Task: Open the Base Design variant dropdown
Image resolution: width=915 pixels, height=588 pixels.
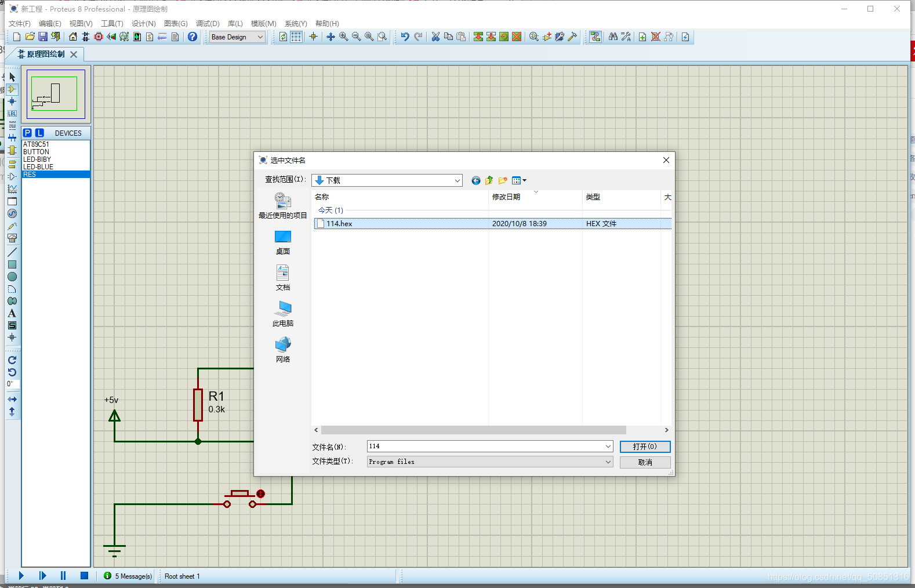Action: [237, 37]
